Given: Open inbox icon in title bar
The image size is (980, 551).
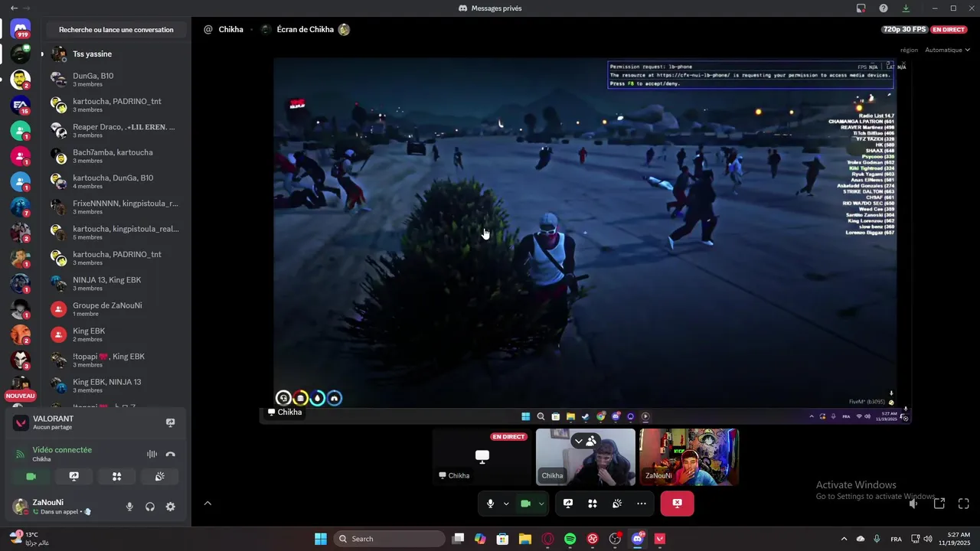Looking at the screenshot, I should 861,8.
